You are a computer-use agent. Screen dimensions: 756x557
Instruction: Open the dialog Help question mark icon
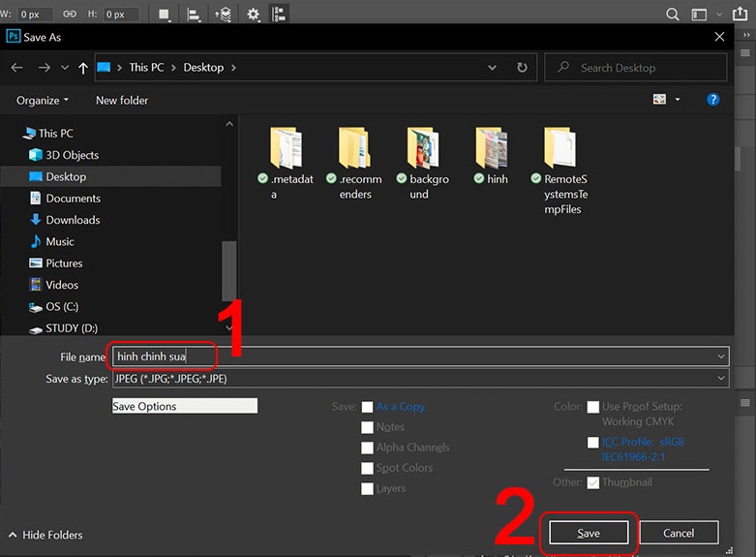[713, 100]
